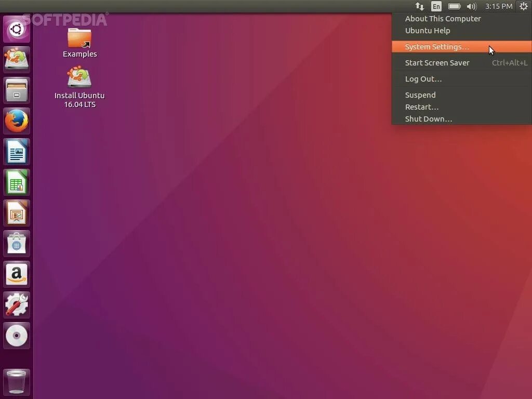
Task: Select System Settings… menu entry
Action: pyautogui.click(x=462, y=46)
